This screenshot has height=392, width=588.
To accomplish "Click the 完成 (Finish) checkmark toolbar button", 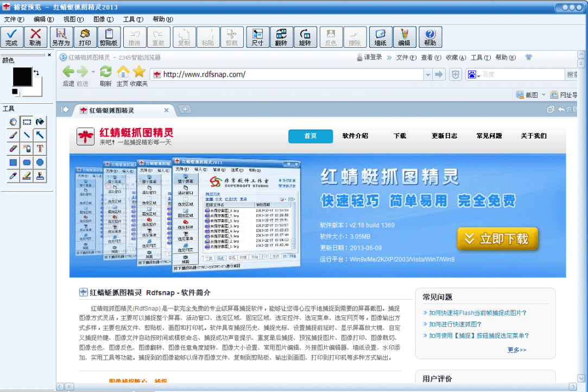I will point(11,37).
